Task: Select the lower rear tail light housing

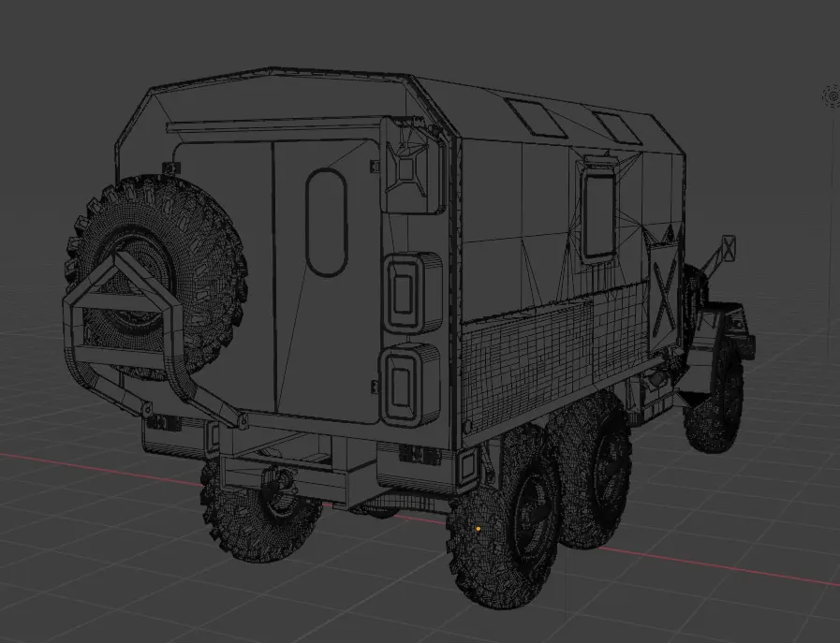Action: (410, 385)
